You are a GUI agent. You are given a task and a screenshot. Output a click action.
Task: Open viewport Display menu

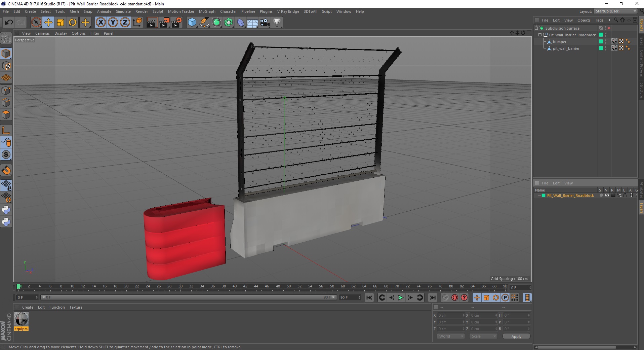click(x=61, y=33)
